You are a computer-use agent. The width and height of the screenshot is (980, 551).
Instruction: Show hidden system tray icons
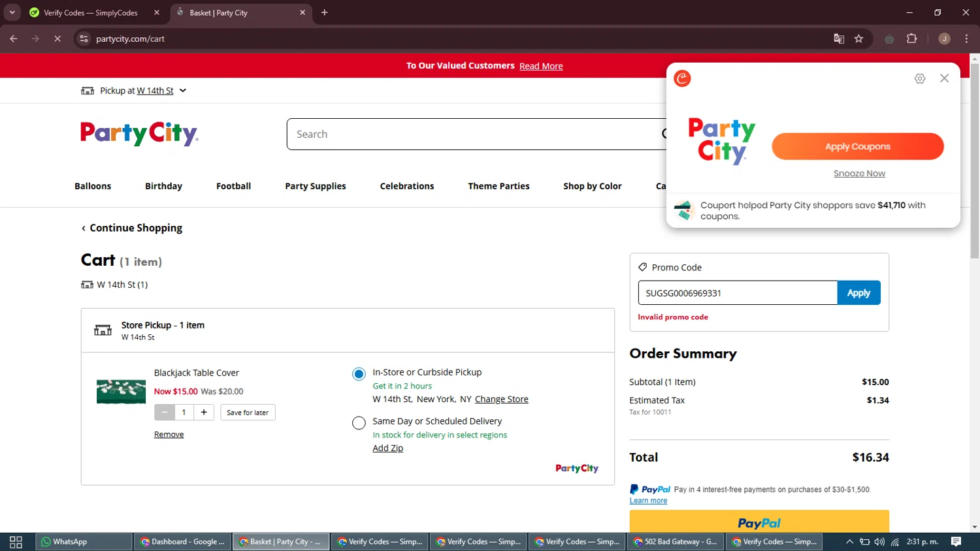849,542
